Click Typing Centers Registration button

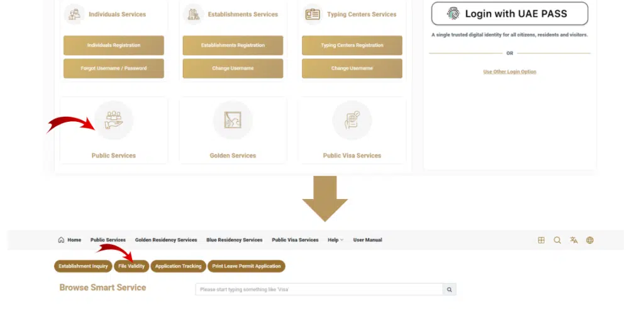coord(352,45)
